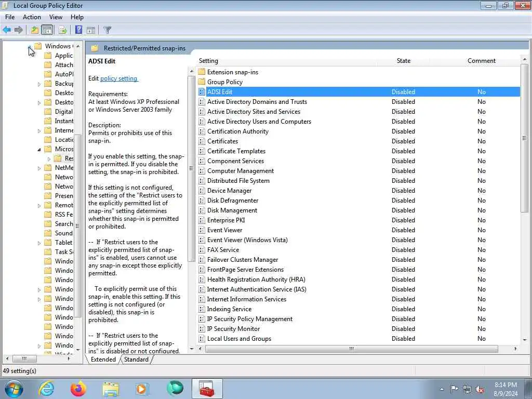Expand the Res subfolder arrow in the tree

[49, 159]
